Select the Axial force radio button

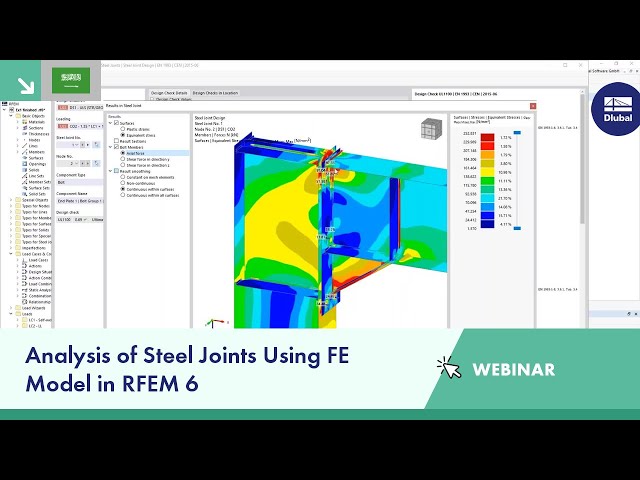[122, 153]
